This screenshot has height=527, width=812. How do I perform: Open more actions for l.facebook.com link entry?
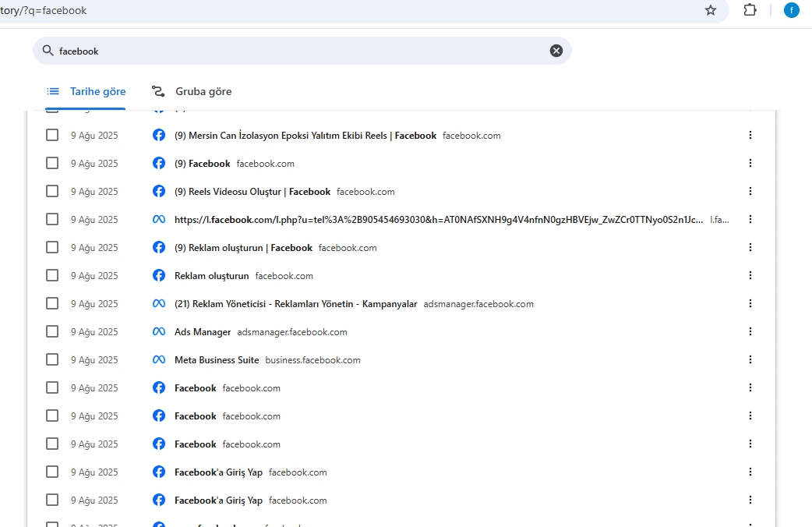pyautogui.click(x=750, y=219)
